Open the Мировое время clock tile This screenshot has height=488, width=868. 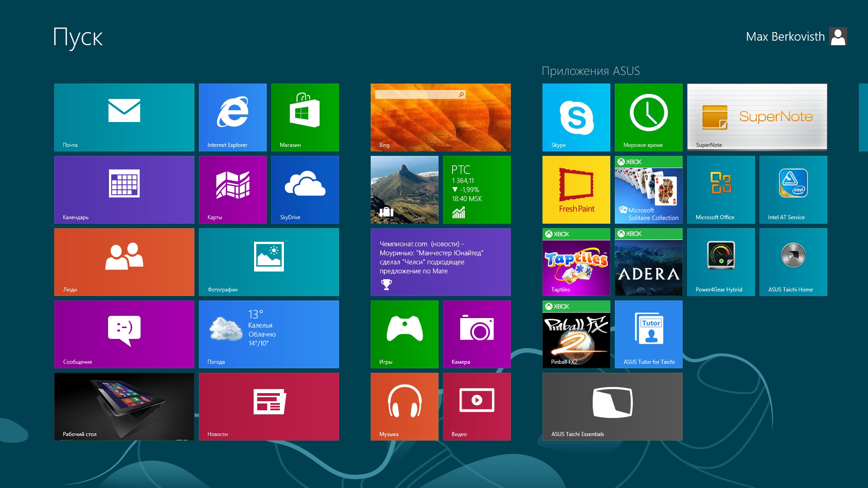(x=648, y=117)
